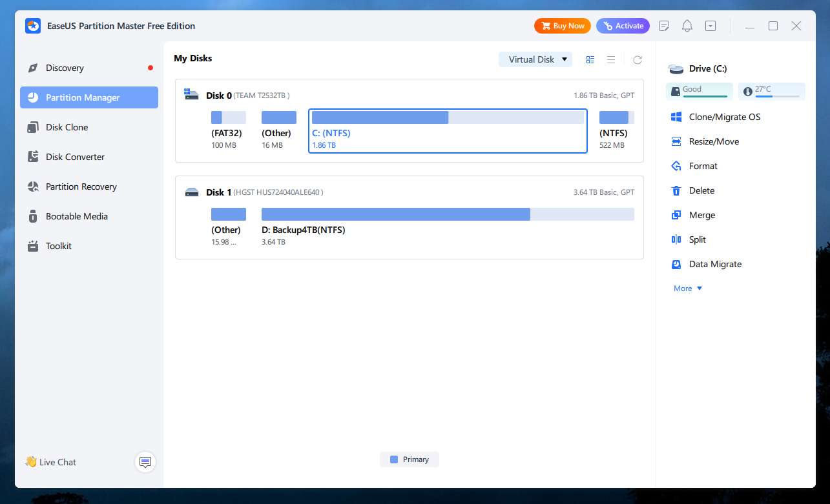Screen dimensions: 830x504
Task: Click the Good health status indicator
Action: [700, 91]
